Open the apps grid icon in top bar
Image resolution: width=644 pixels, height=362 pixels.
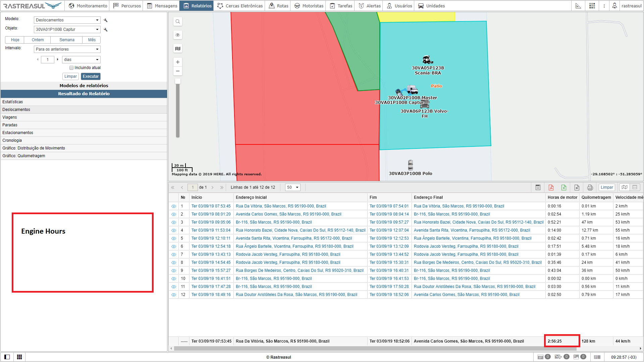[592, 6]
